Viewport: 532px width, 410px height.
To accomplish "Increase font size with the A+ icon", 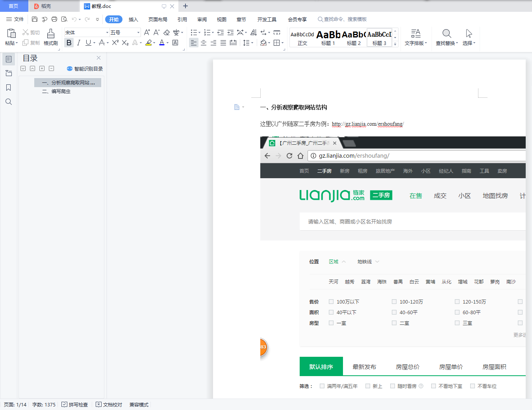I will click(x=147, y=32).
